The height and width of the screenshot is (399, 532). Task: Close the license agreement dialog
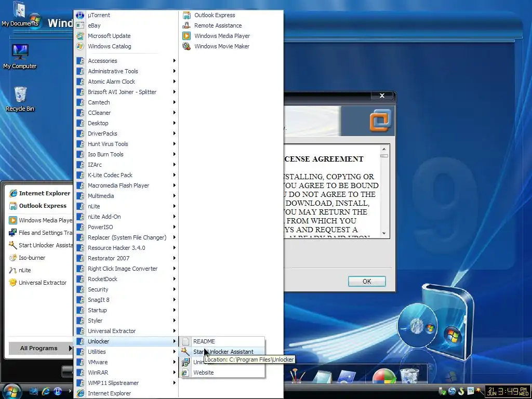(x=382, y=96)
